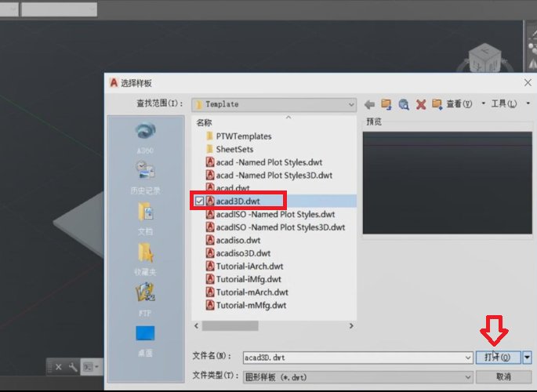Click the wrench customize icon on command line
Screen dimensions: 537x392
[73, 368]
